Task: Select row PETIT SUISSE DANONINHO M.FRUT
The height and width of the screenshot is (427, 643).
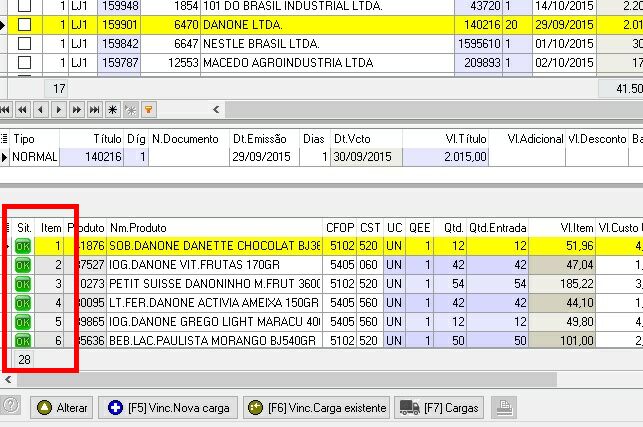Action: [x=322, y=284]
